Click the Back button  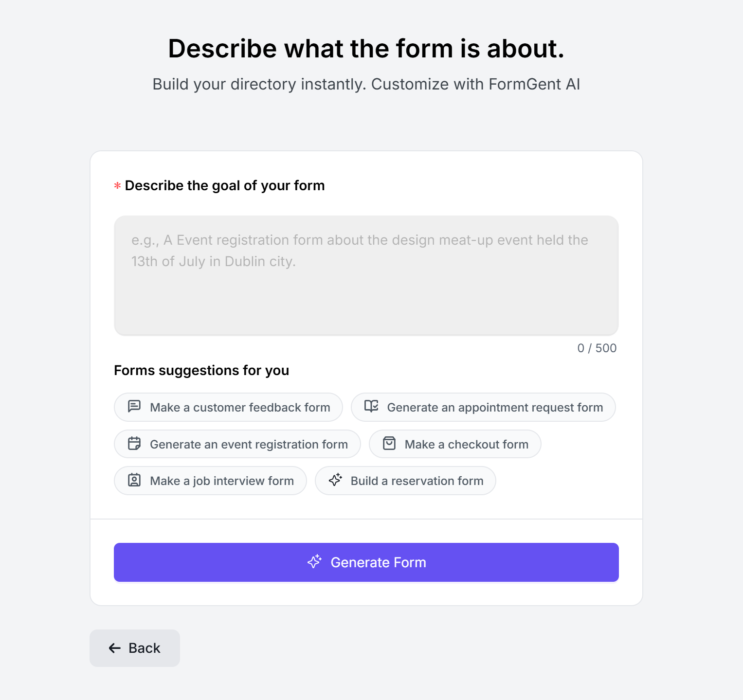point(135,648)
